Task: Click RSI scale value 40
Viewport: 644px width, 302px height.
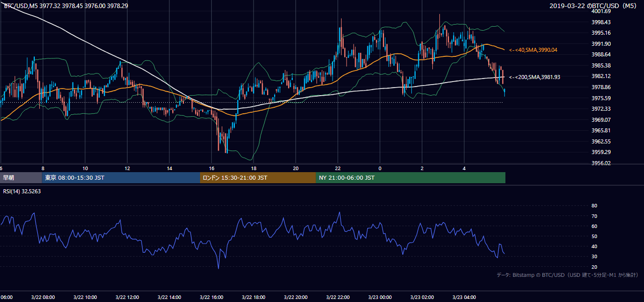Action: click(594, 246)
